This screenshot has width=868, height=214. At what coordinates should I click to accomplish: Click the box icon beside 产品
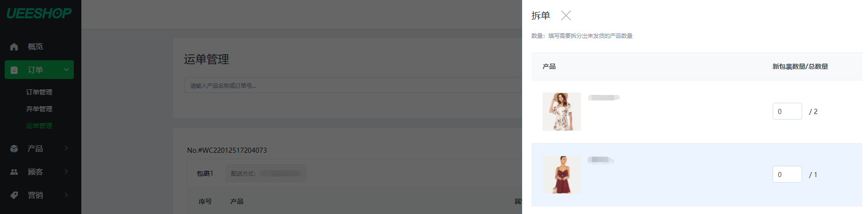14,149
